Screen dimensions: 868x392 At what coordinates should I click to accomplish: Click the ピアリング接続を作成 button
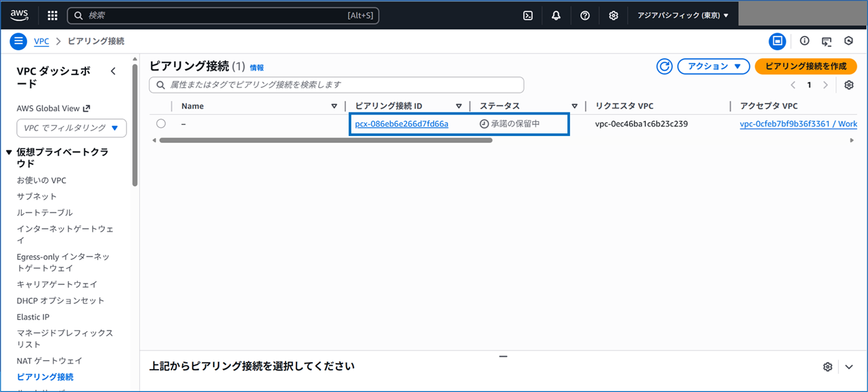point(806,66)
